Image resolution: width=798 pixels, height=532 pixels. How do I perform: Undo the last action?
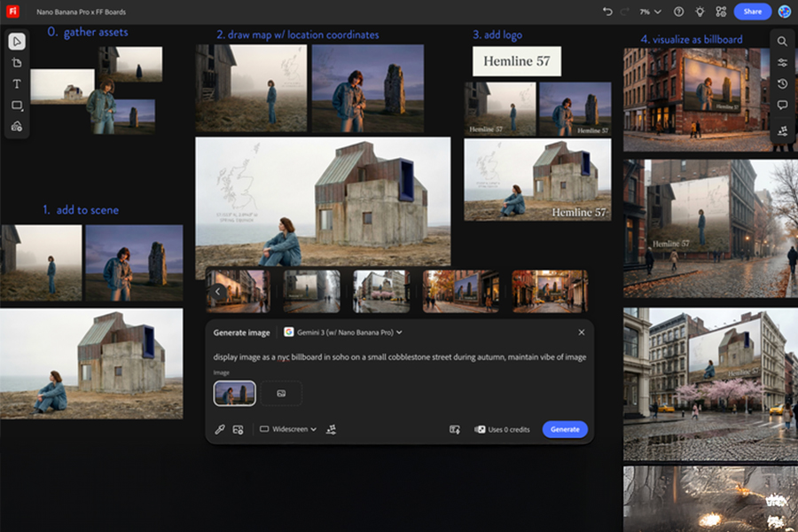click(607, 12)
